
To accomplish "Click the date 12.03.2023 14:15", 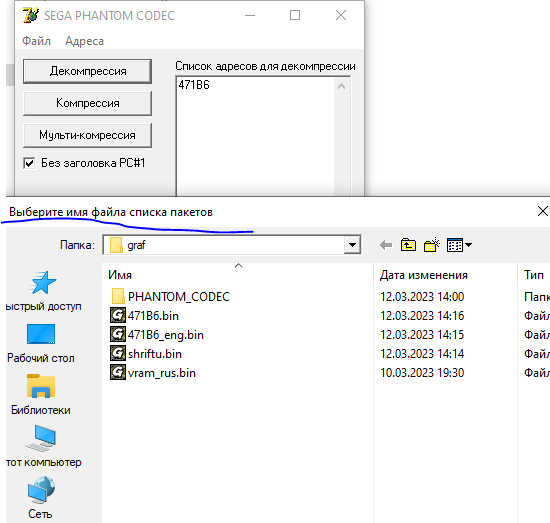I will click(422, 335).
